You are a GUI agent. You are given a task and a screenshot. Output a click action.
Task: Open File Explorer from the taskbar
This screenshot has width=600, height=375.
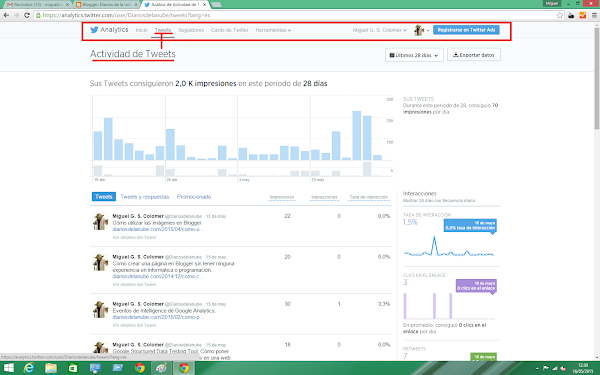pyautogui.click(x=51, y=368)
